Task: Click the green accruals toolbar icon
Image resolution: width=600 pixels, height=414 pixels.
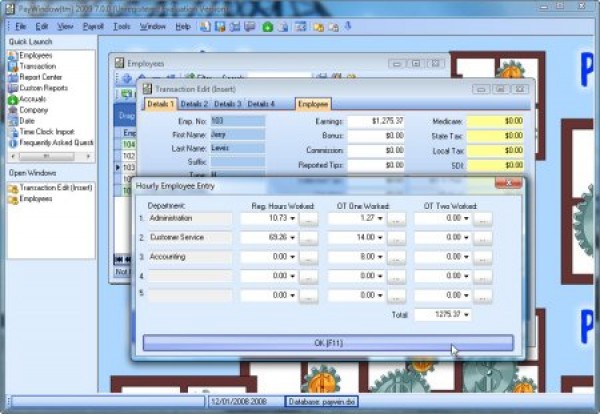Action: tap(267, 27)
